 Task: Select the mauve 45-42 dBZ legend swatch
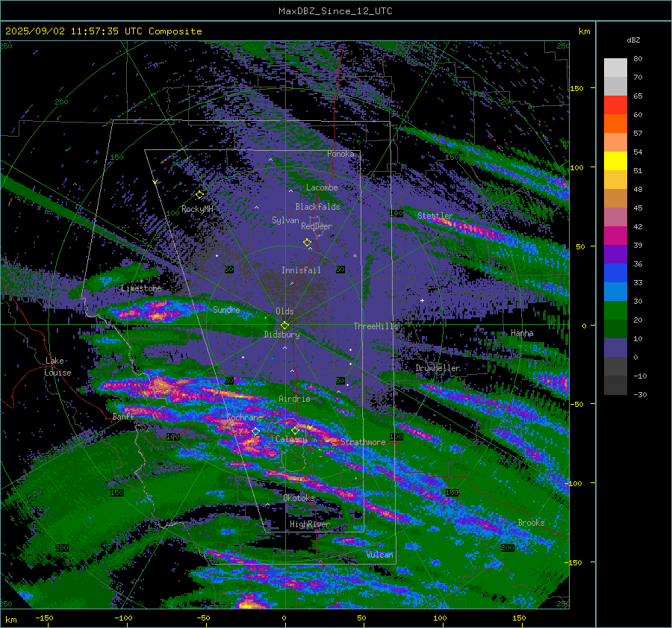(x=615, y=217)
